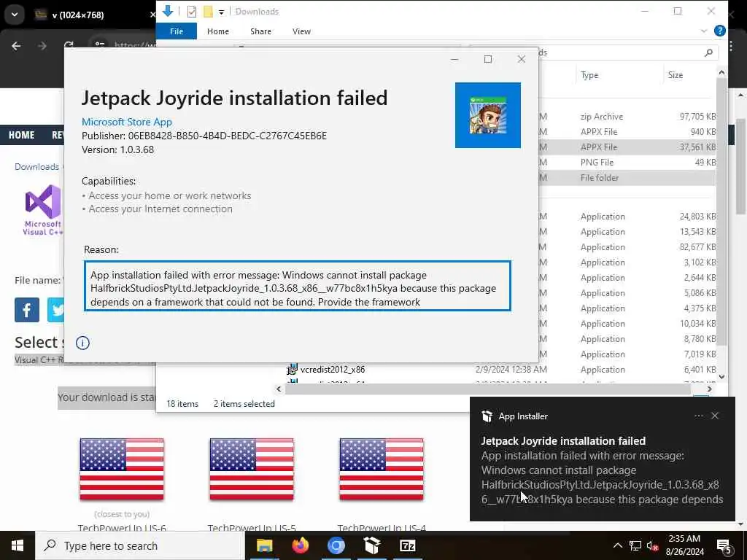Dismiss the App Installer notification
Screen dimensions: 747x560
click(x=715, y=416)
